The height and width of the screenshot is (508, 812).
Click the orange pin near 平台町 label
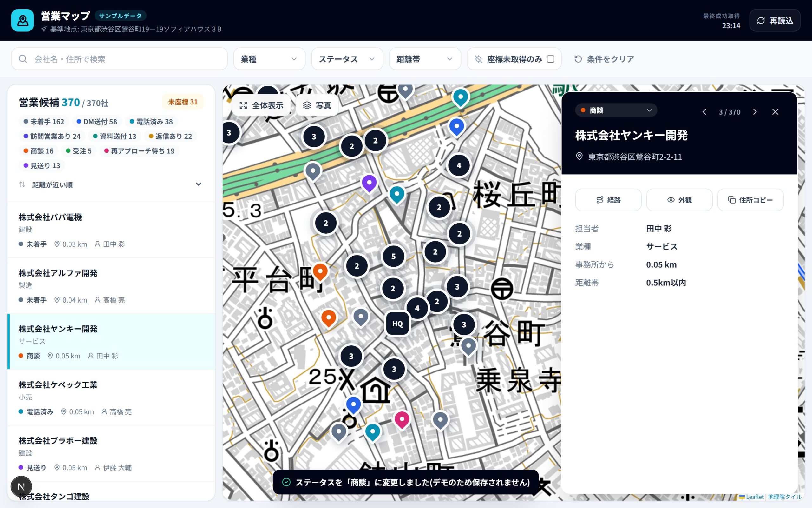tap(320, 271)
